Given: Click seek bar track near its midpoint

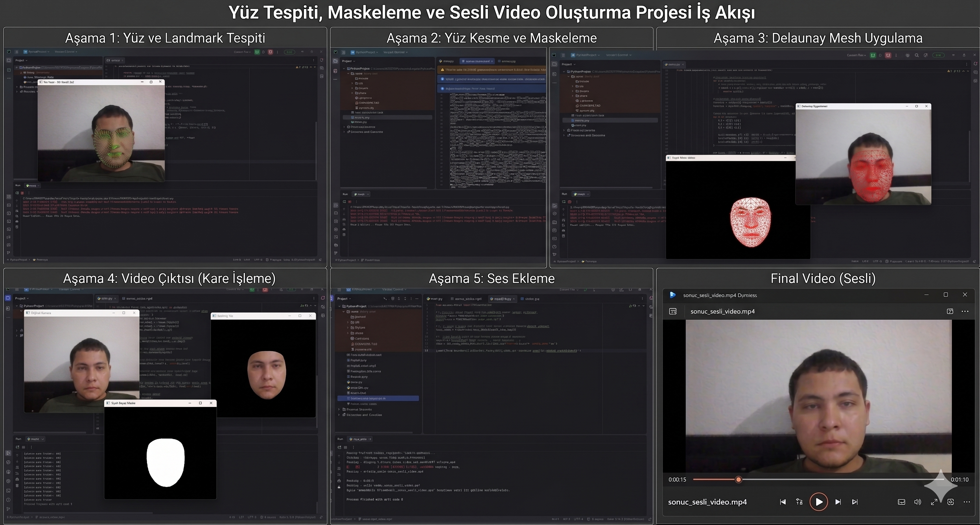Looking at the screenshot, I should (x=818, y=479).
